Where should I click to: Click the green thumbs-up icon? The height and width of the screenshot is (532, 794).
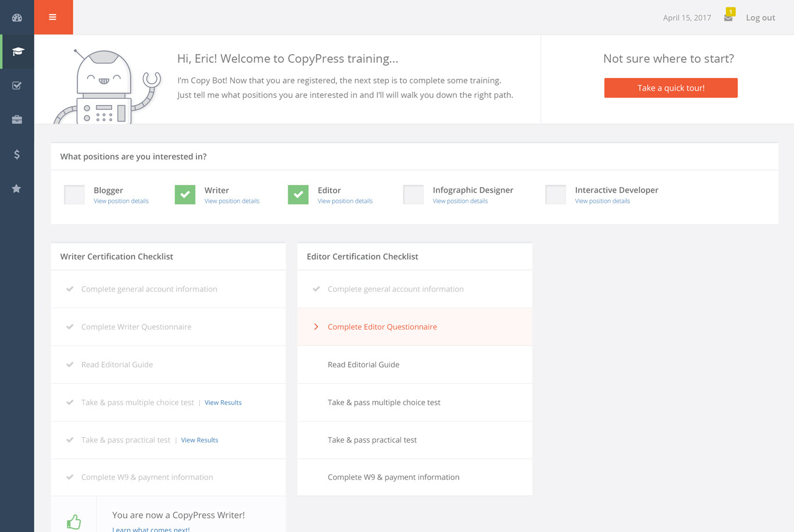coord(74,522)
